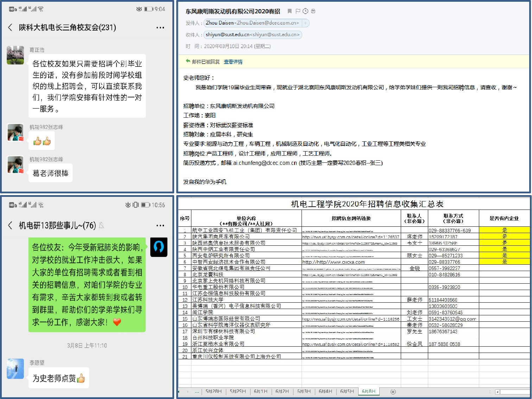Go back from the 陕科大机电长三角校友会 chat
The height and width of the screenshot is (399, 532).
coord(10,27)
